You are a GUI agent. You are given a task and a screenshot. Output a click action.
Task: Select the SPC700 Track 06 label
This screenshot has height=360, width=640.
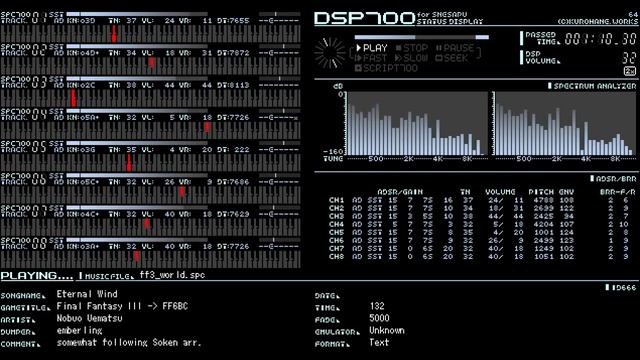pos(24,178)
